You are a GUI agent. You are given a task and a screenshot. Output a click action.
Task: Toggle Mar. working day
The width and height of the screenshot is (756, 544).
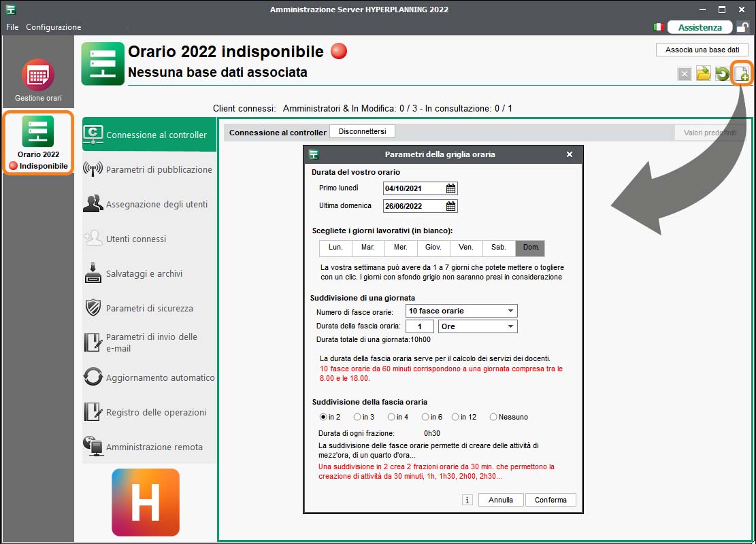[368, 248]
